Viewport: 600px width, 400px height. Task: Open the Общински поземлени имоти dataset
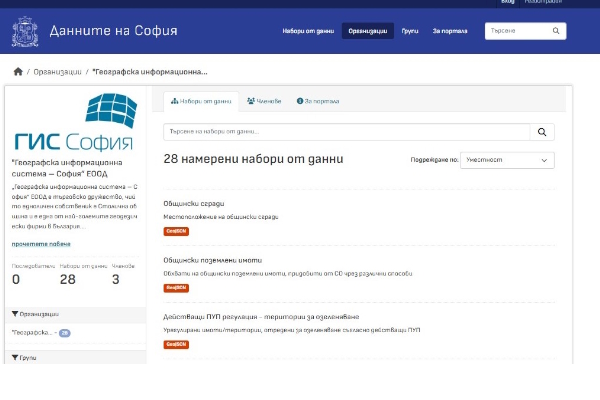point(213,260)
